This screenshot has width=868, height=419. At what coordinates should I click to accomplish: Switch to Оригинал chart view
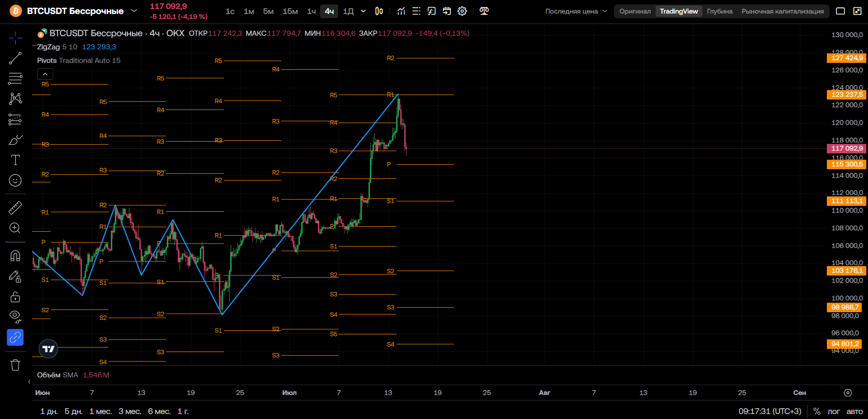coord(635,11)
